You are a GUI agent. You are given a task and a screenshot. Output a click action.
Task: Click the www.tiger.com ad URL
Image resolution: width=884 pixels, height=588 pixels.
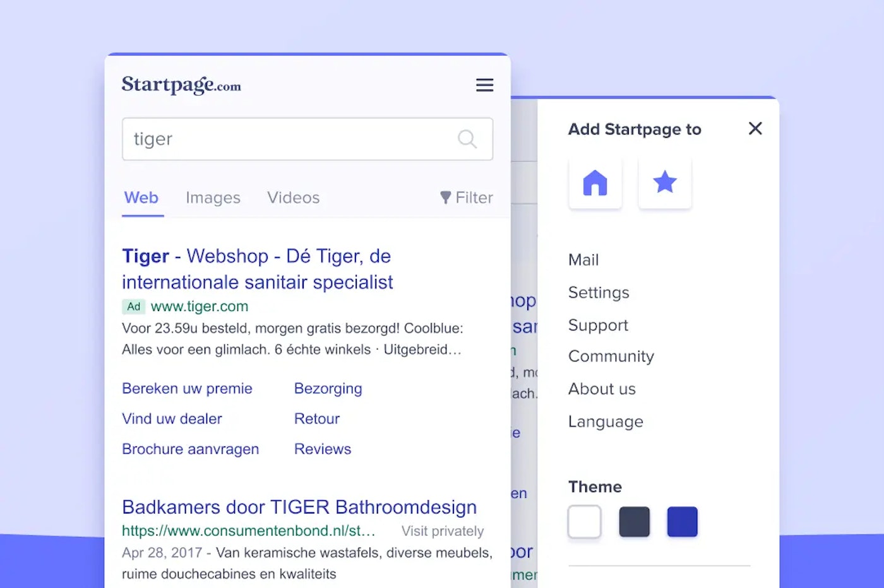200,307
